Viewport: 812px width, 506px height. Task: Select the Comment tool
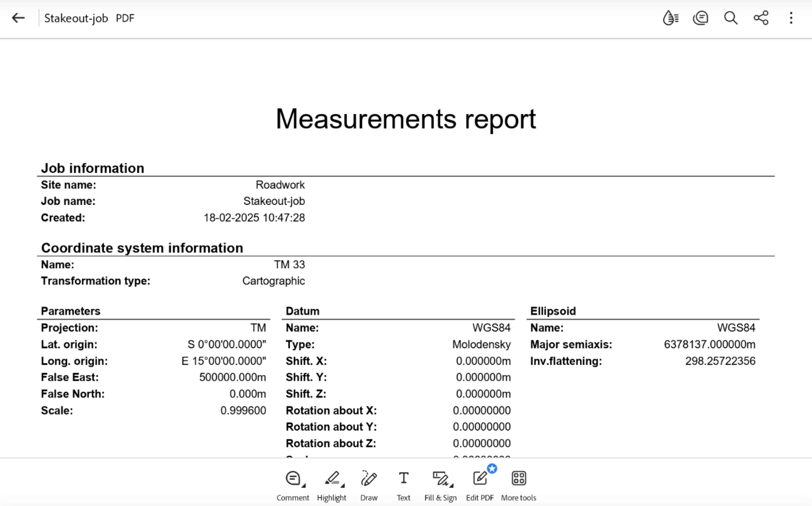point(293,479)
